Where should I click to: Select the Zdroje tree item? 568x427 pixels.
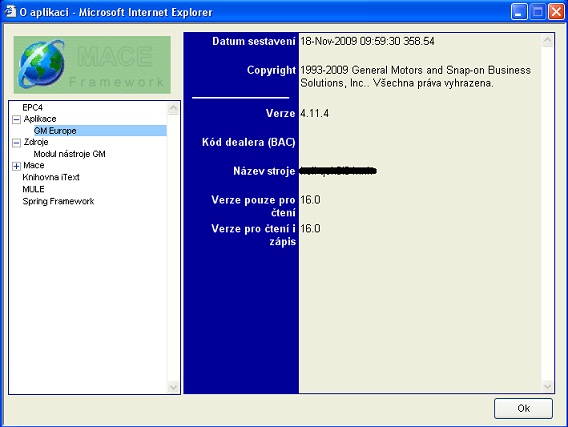tap(36, 142)
